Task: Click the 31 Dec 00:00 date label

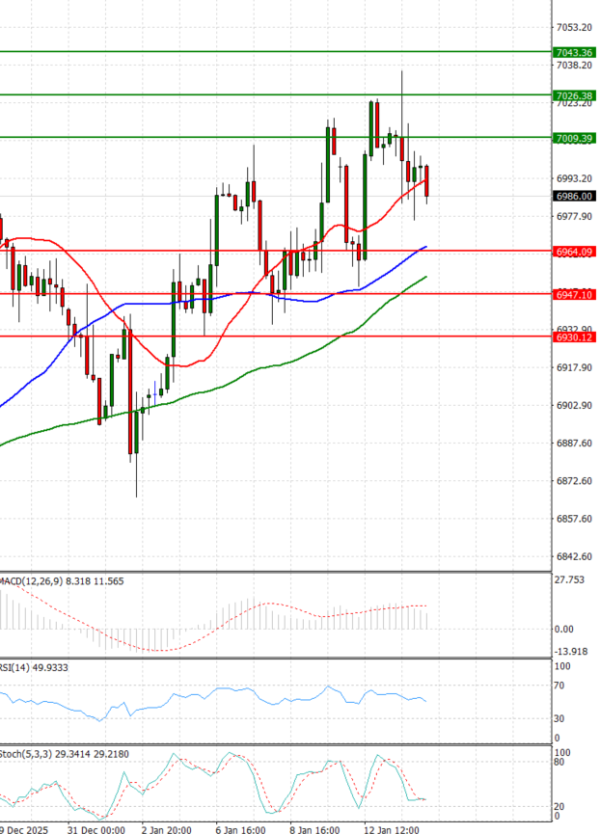Action: click(96, 829)
